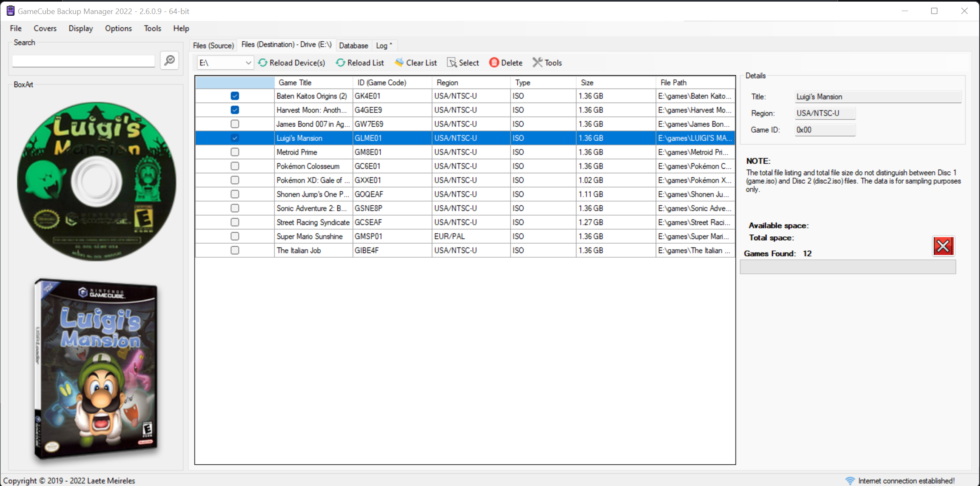The image size is (980, 486).
Task: Switch to the Database tab
Action: point(353,45)
